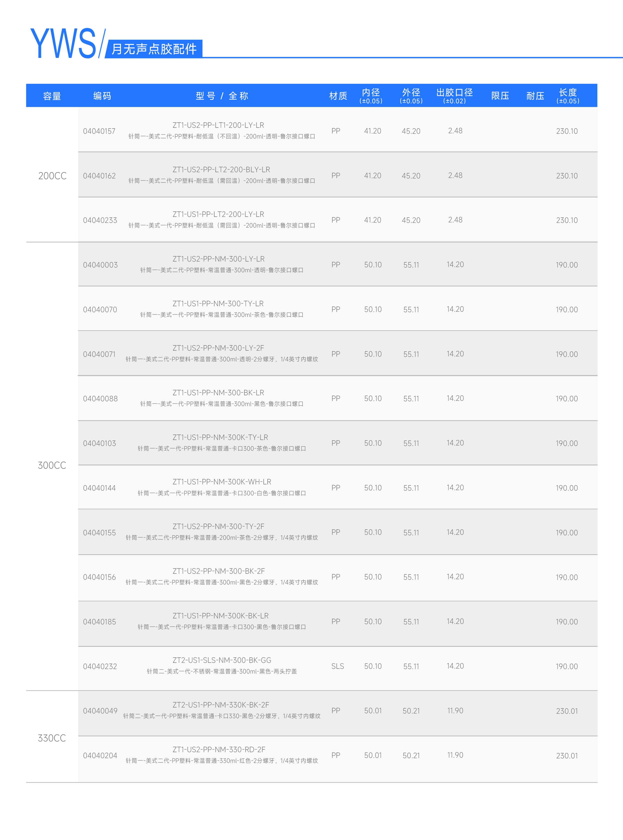
Task: Click length 230.01 in 04040204 row
Action: (567, 756)
